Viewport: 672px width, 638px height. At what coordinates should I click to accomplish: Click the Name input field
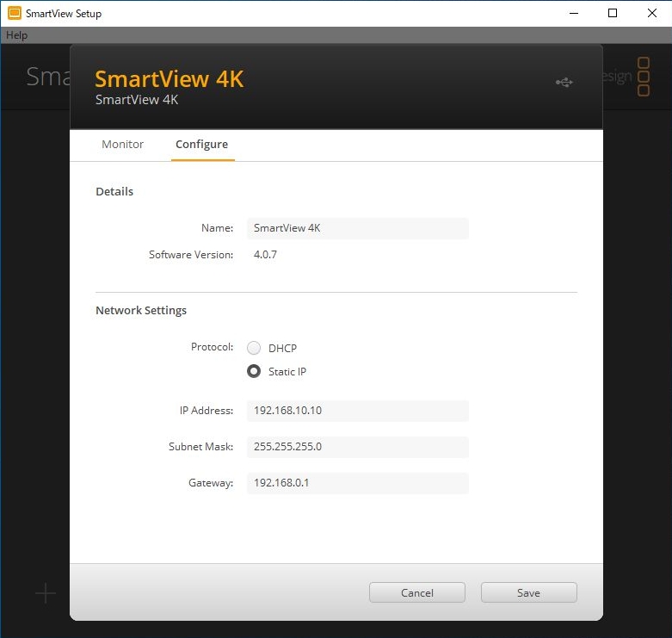pyautogui.click(x=358, y=228)
